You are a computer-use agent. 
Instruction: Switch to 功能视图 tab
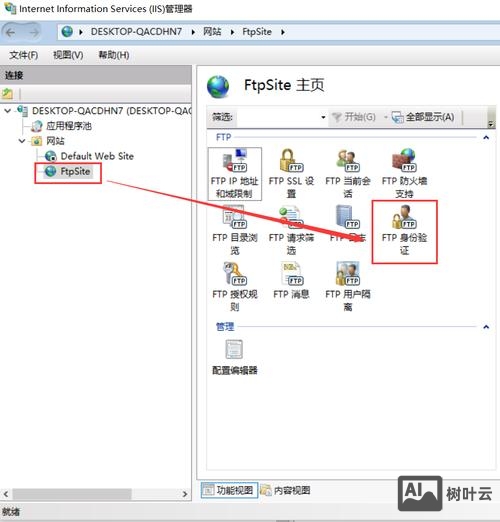tap(229, 490)
